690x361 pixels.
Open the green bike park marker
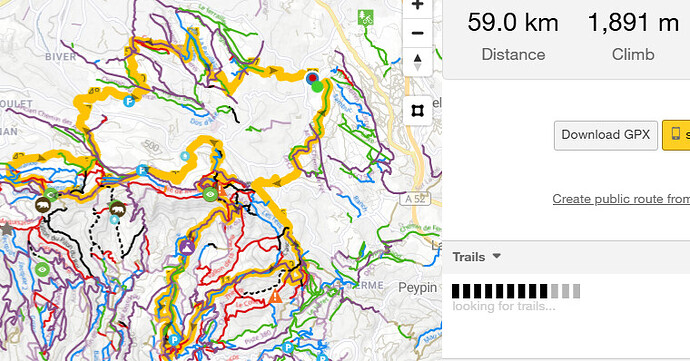[366, 18]
